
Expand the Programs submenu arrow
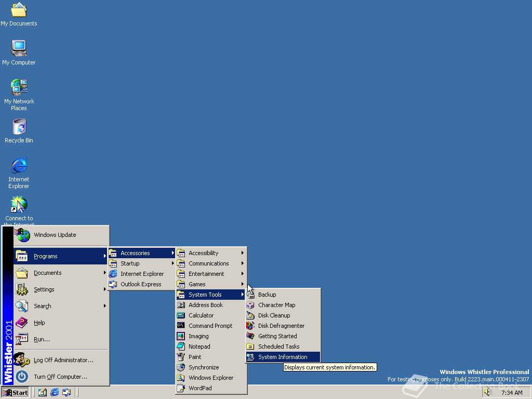tap(104, 256)
